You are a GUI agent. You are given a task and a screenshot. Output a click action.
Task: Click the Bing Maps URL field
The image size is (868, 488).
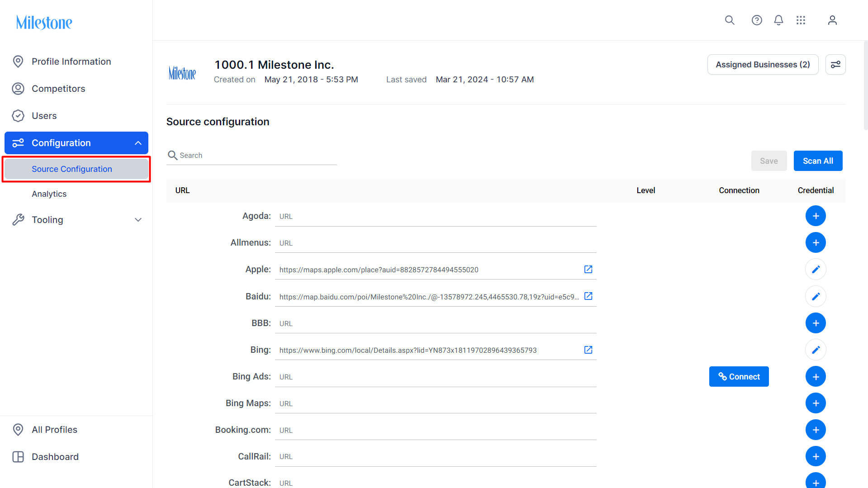click(436, 404)
